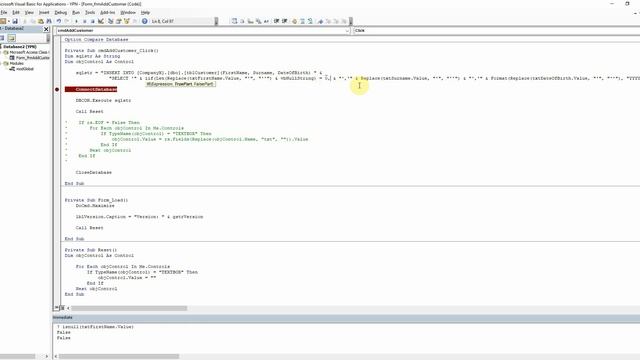Open the Debug menu
The image size is (640, 360).
tap(60, 13)
